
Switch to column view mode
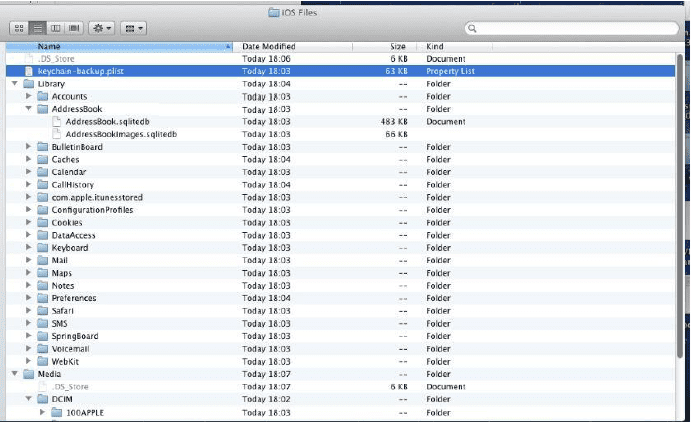(x=55, y=29)
